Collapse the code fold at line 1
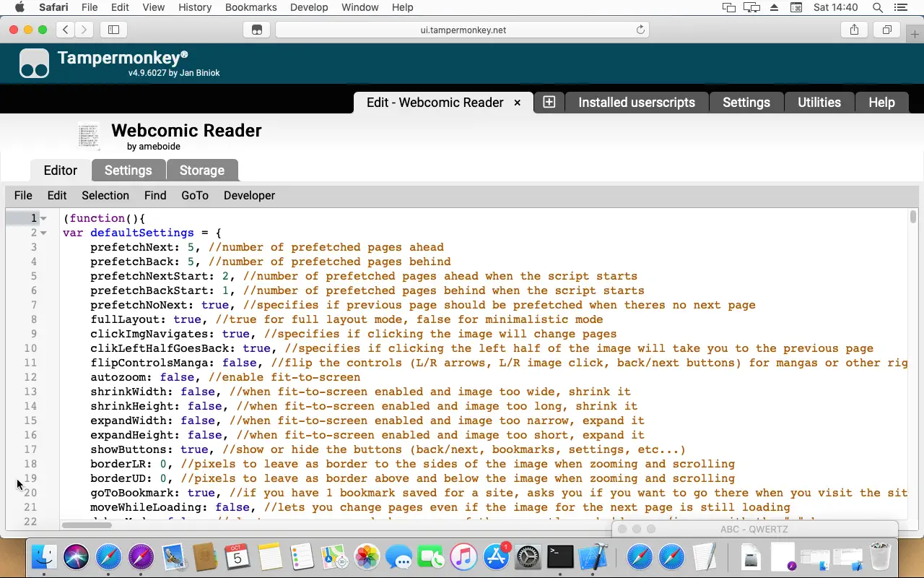The height and width of the screenshot is (578, 924). pyautogui.click(x=43, y=218)
